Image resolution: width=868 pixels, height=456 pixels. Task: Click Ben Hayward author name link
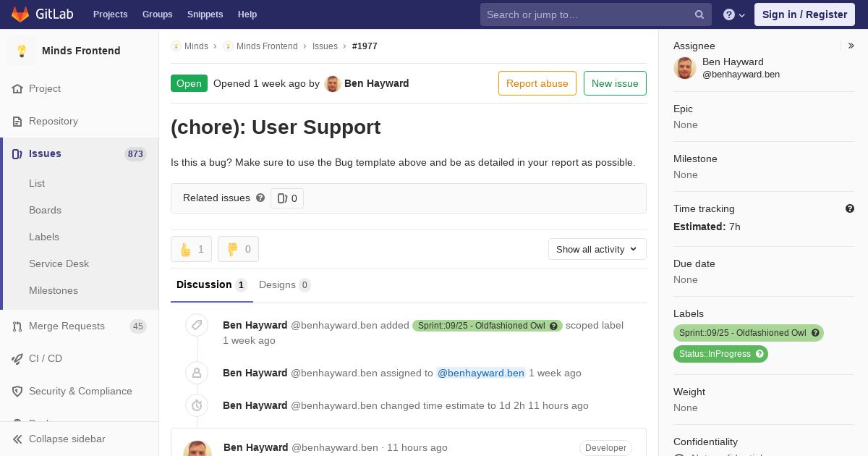pyautogui.click(x=376, y=83)
